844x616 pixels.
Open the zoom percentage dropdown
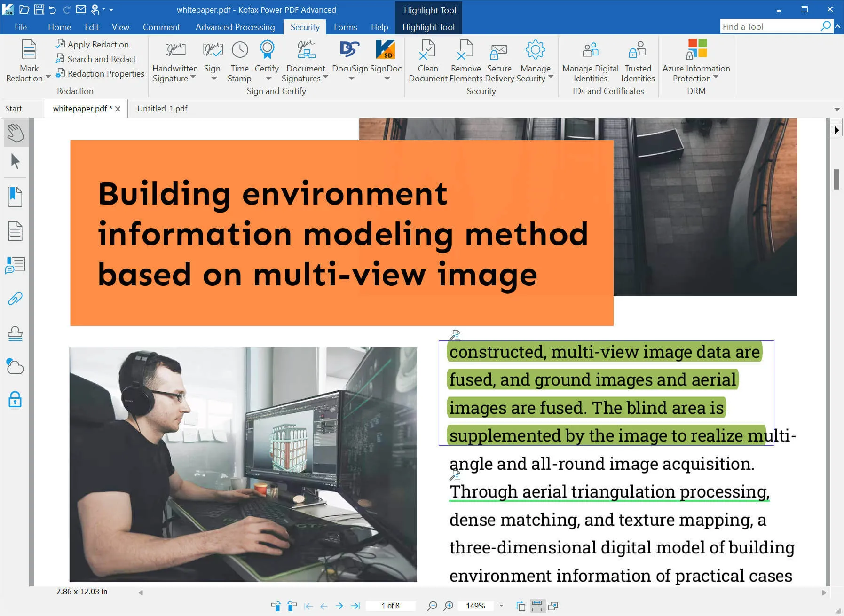pyautogui.click(x=501, y=606)
